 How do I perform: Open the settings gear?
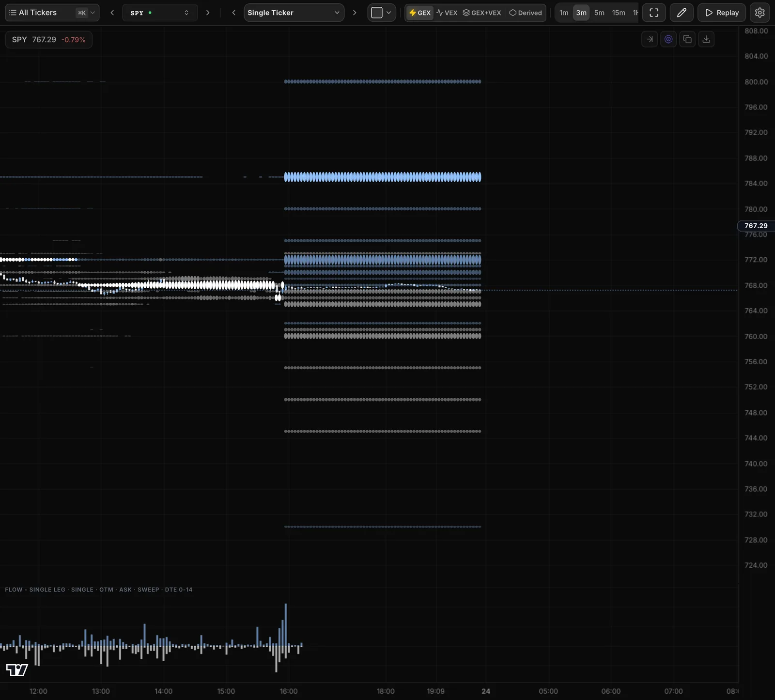759,13
